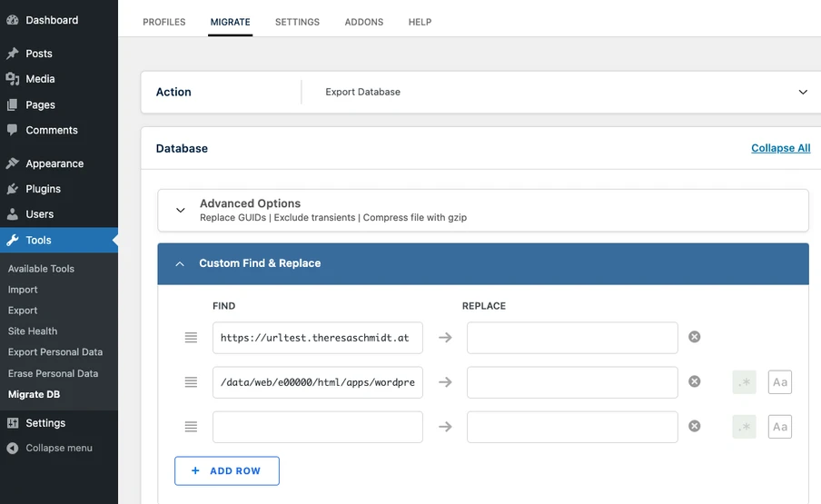Switch to the Profiles tab
821x504 pixels.
(x=163, y=22)
